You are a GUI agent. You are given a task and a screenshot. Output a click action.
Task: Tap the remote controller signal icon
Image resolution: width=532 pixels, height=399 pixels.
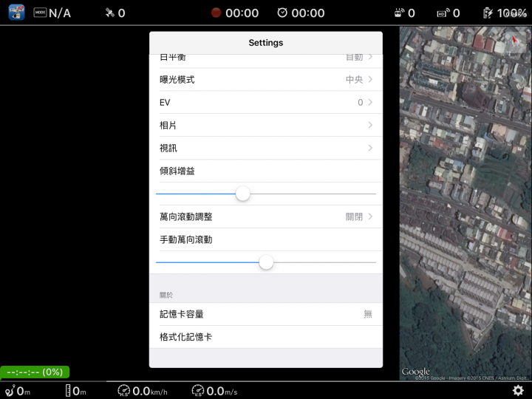399,13
